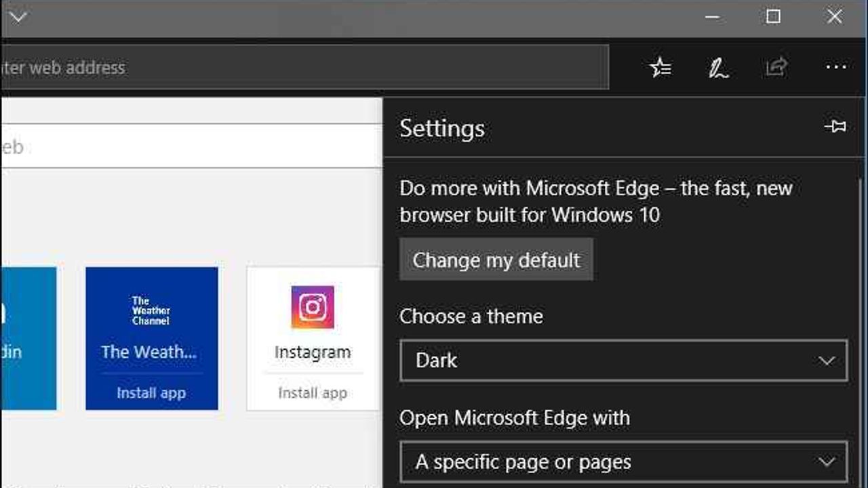Click the Share icon in the toolbar
Image resolution: width=868 pixels, height=488 pixels.
click(776, 67)
